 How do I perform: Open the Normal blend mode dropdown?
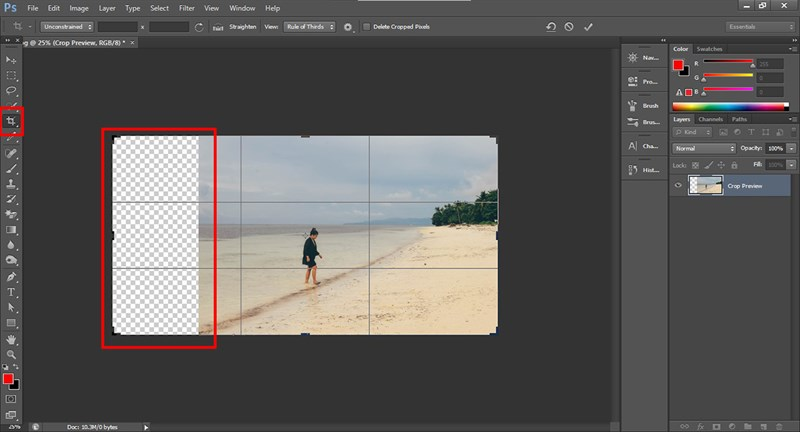(x=704, y=148)
